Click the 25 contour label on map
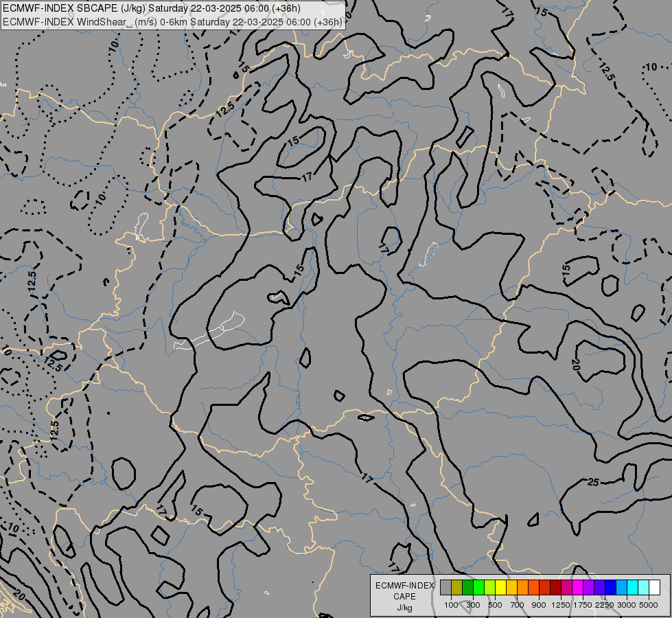The height and width of the screenshot is (618, 672). (x=593, y=483)
